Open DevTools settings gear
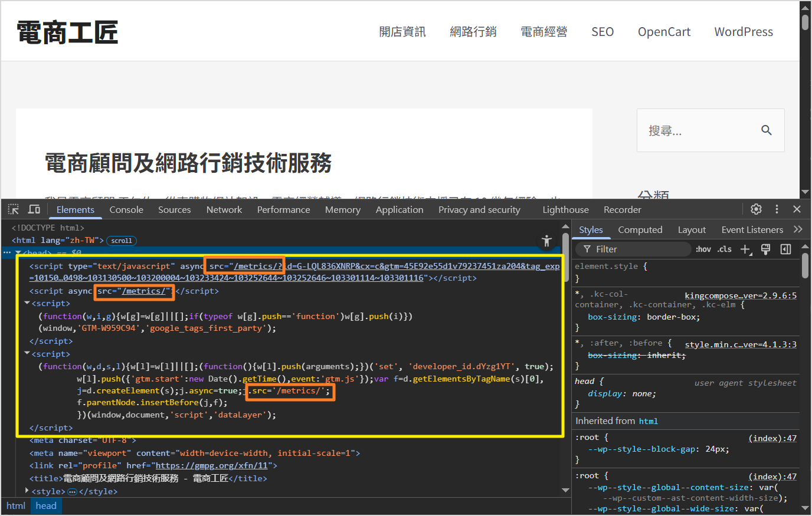Viewport: 812px width, 516px height. 756,209
